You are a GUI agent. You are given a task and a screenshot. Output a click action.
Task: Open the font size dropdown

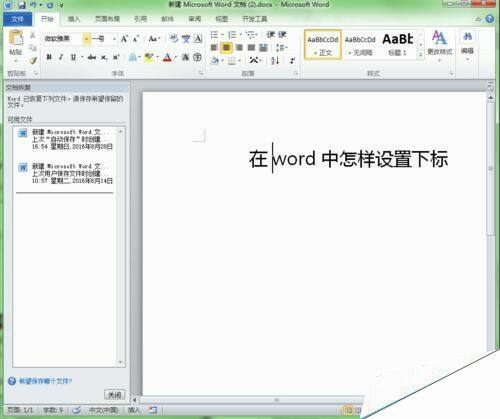[114, 39]
